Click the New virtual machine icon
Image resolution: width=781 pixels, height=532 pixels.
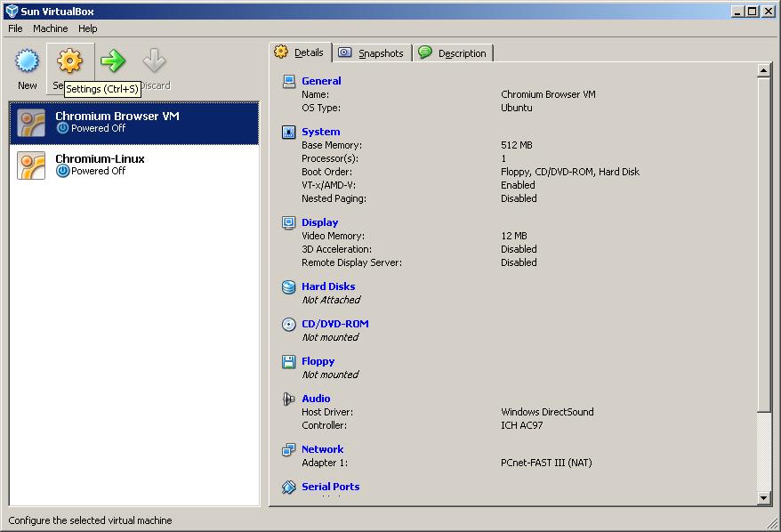pos(27,60)
